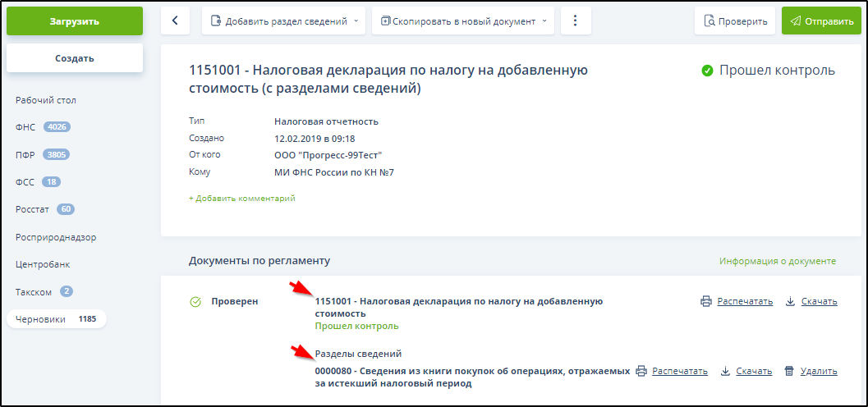Open the Информация о документе link
Image resolution: width=868 pixels, height=407 pixels.
coord(777,261)
